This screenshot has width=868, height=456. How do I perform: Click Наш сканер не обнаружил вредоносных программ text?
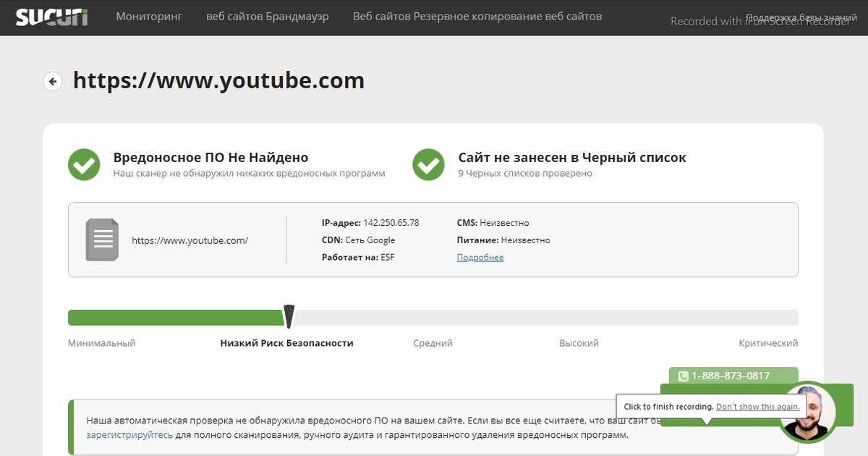pos(249,174)
